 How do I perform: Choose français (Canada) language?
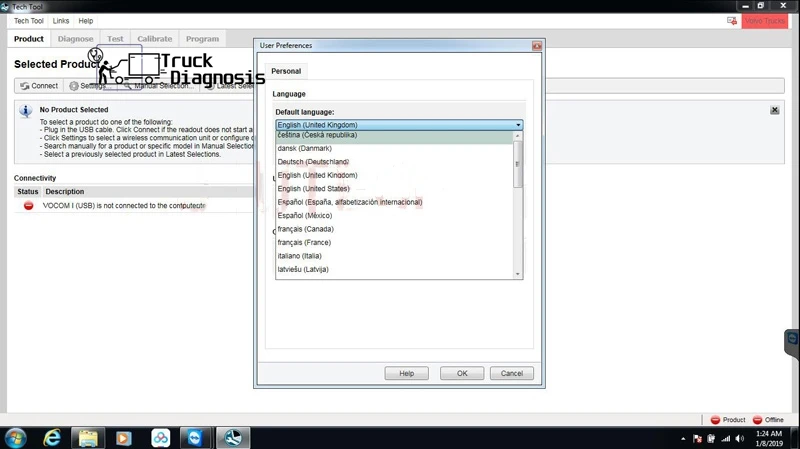pyautogui.click(x=394, y=229)
